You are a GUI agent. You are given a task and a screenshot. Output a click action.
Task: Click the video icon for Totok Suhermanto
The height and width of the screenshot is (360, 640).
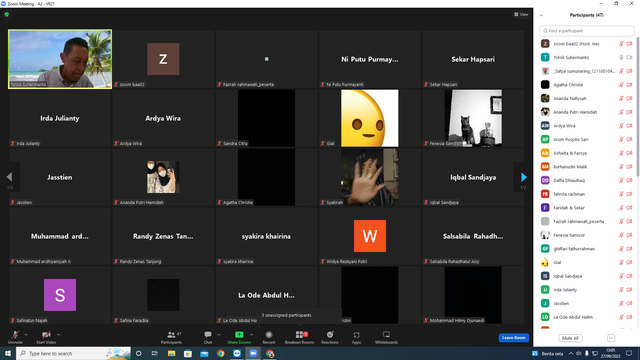coord(629,58)
